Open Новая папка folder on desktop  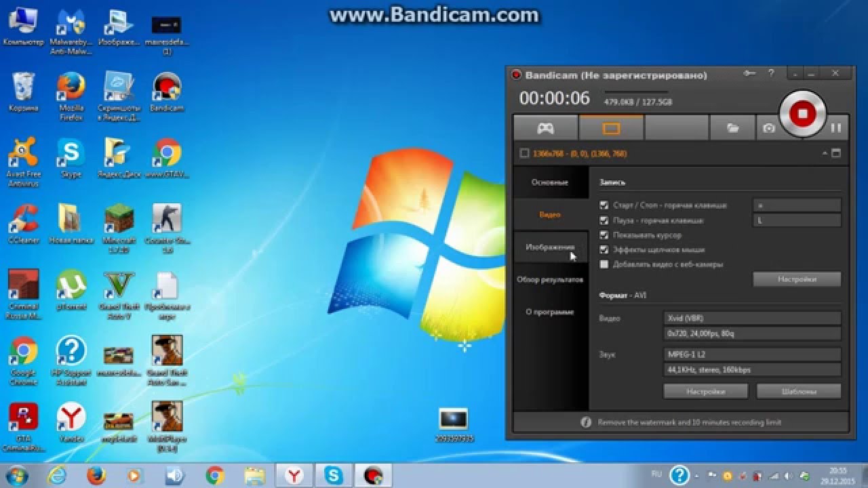(x=71, y=224)
